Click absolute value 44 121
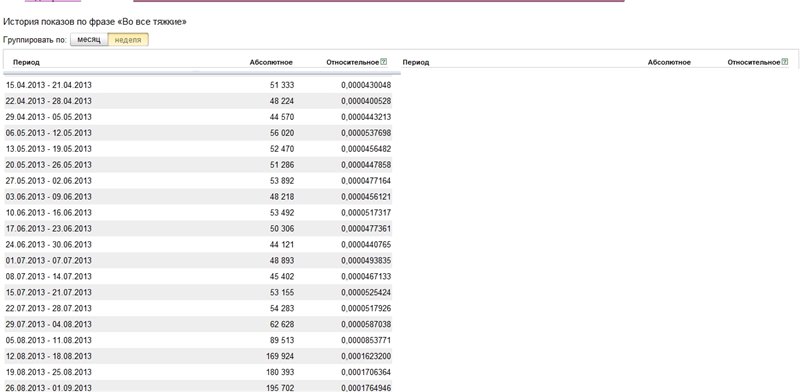The width and height of the screenshot is (800, 392). (x=282, y=244)
